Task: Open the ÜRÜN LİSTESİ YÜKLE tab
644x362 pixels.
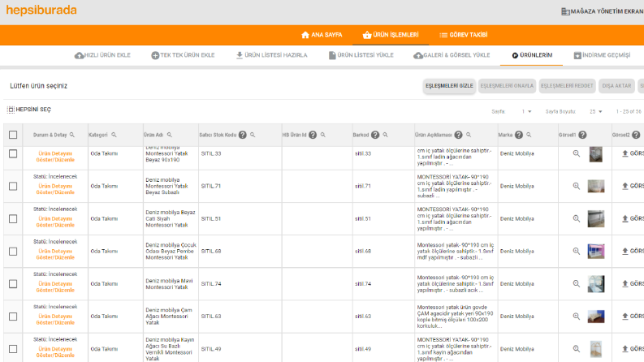Action: pyautogui.click(x=361, y=55)
